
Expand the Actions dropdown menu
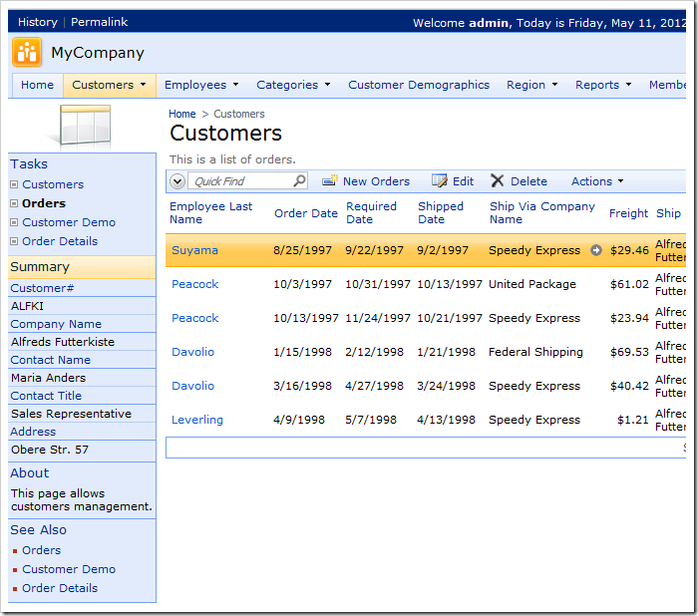click(x=597, y=181)
